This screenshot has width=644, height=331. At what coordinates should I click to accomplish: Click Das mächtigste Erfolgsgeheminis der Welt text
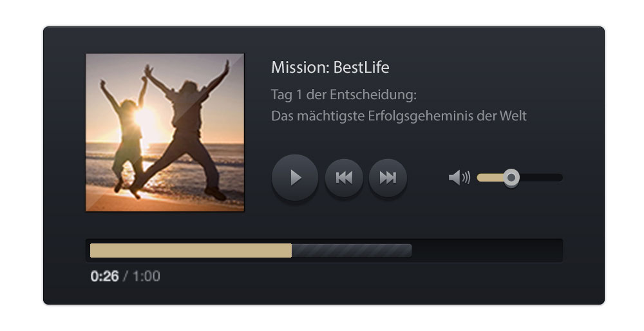pyautogui.click(x=399, y=116)
